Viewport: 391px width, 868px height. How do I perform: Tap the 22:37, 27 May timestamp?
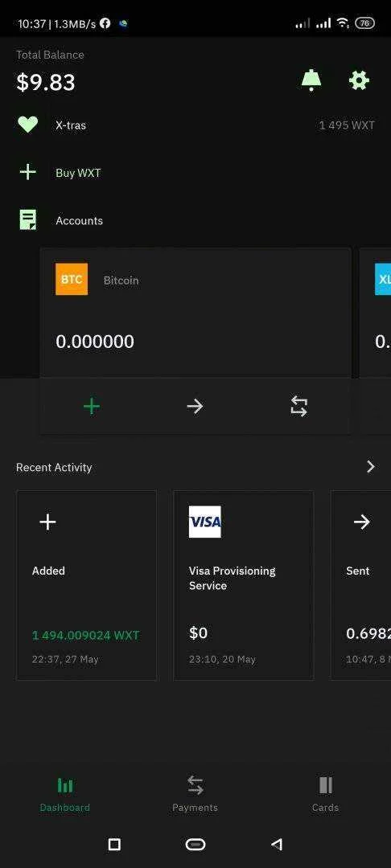tap(65, 659)
